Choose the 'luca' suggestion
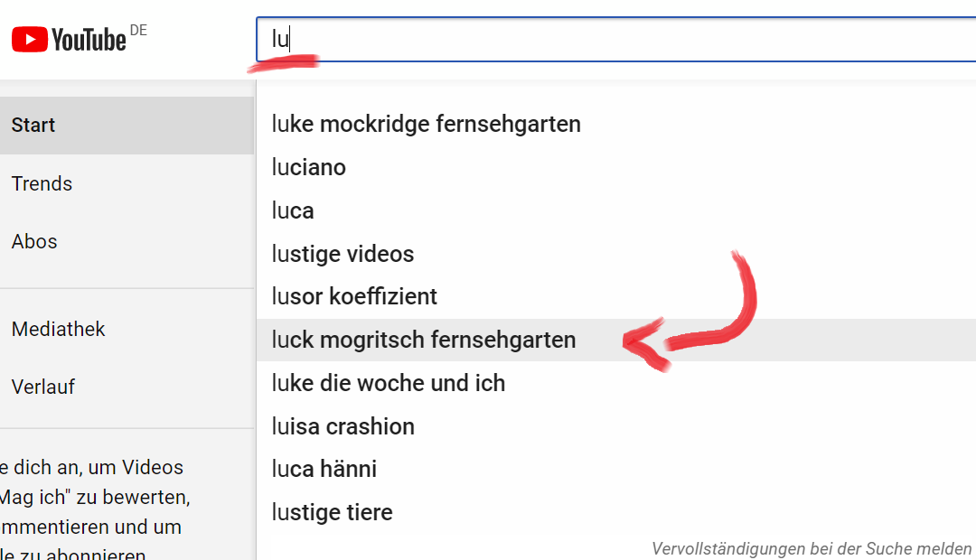Screen dimensions: 976x560 pyautogui.click(x=293, y=210)
